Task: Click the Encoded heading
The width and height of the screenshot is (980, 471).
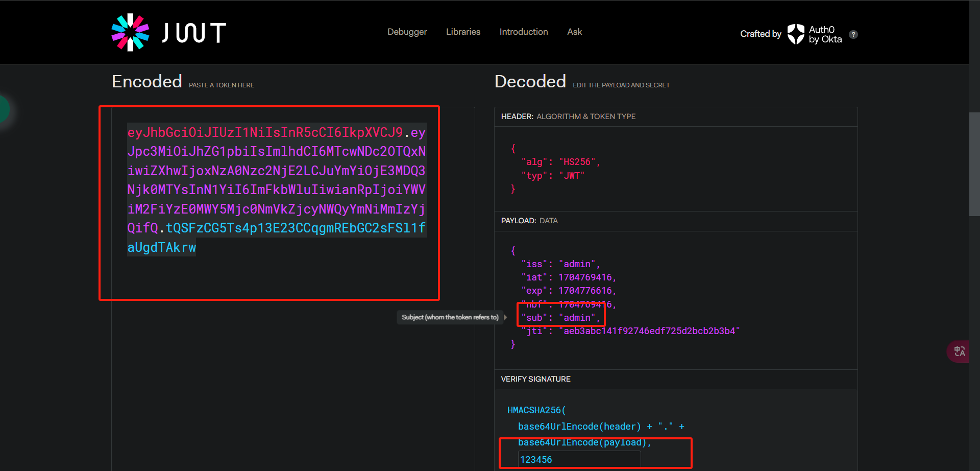Action: click(147, 81)
